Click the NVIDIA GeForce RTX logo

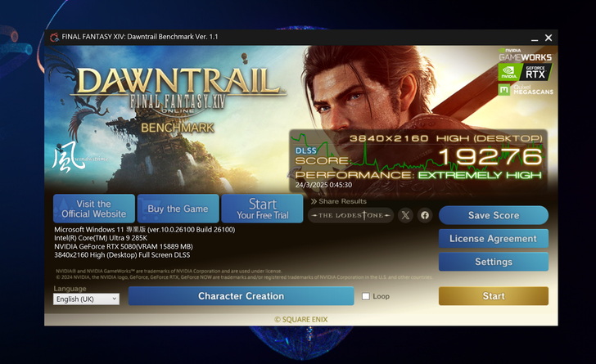click(526, 72)
